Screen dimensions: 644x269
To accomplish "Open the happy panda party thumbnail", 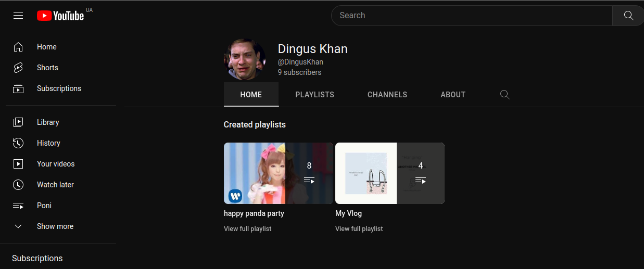I will coord(278,173).
